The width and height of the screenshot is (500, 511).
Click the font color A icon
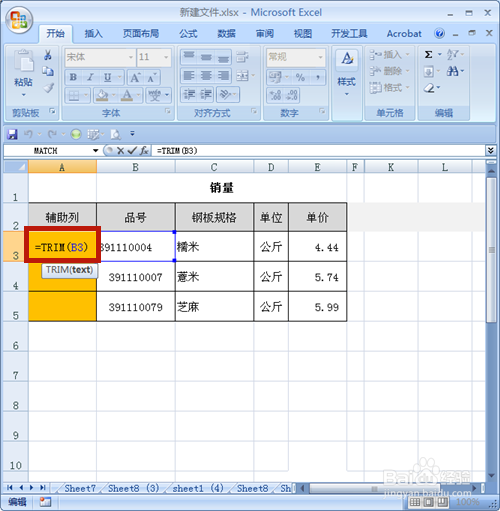tap(127, 96)
